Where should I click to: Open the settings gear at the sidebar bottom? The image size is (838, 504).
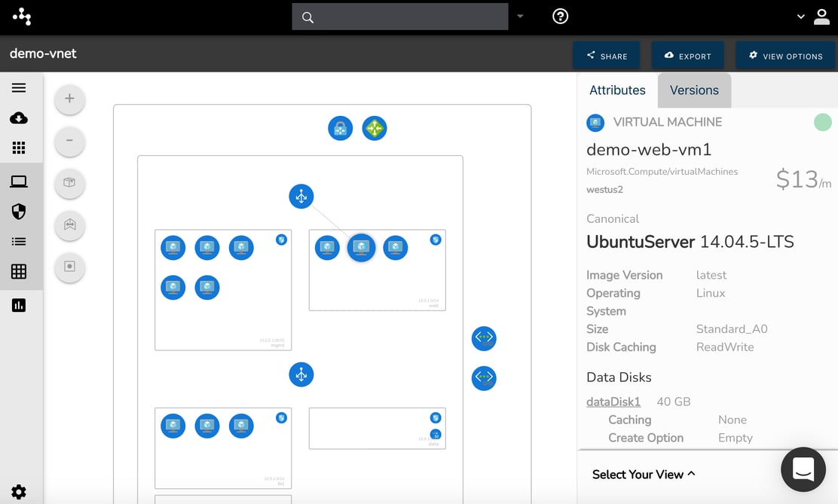pos(20,490)
